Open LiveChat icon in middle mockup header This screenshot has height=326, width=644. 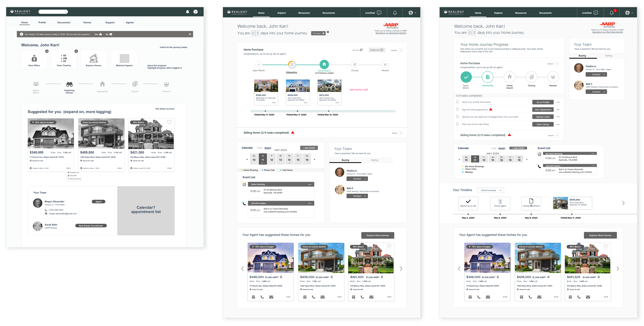pyautogui.click(x=379, y=13)
